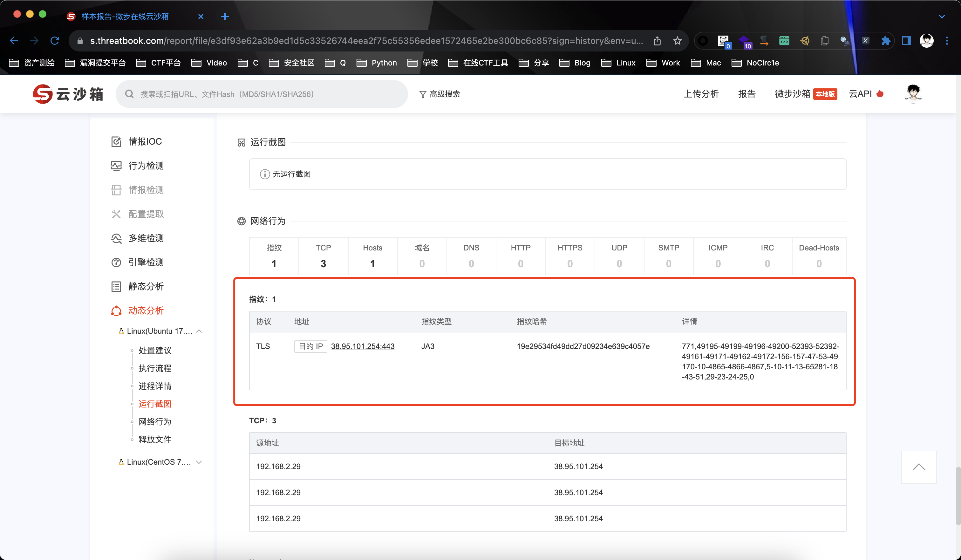Open the 38.95.101.254:443 address link

click(363, 346)
